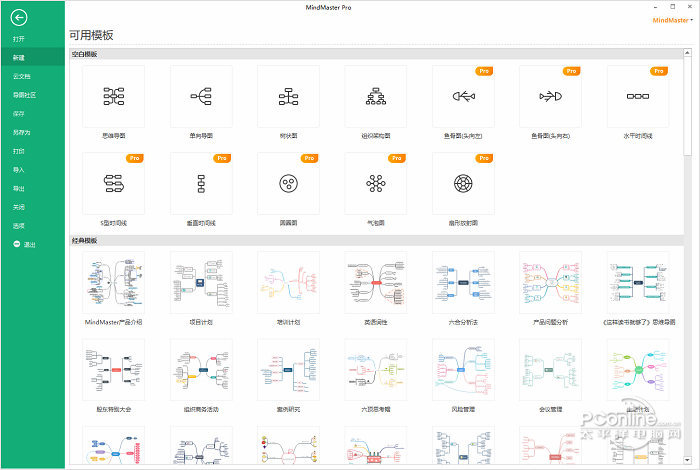Select the 垂直时间线 vertical timeline template
The width and height of the screenshot is (700, 470).
(201, 183)
